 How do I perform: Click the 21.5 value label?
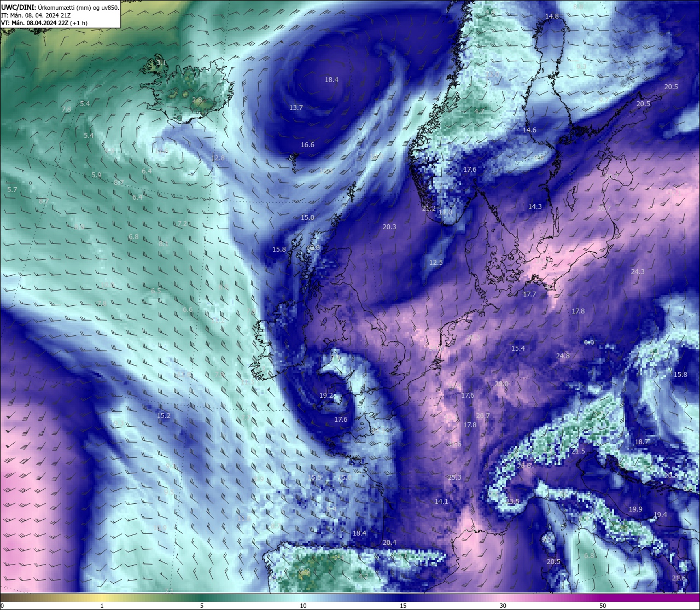pos(578,452)
